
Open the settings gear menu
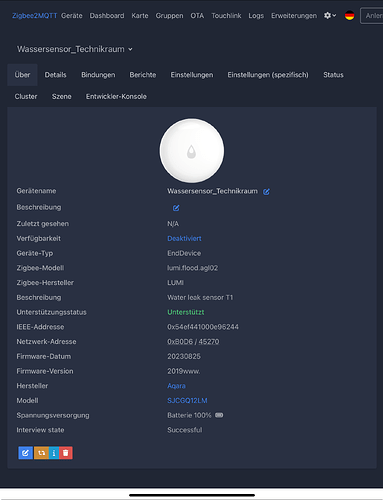point(330,16)
